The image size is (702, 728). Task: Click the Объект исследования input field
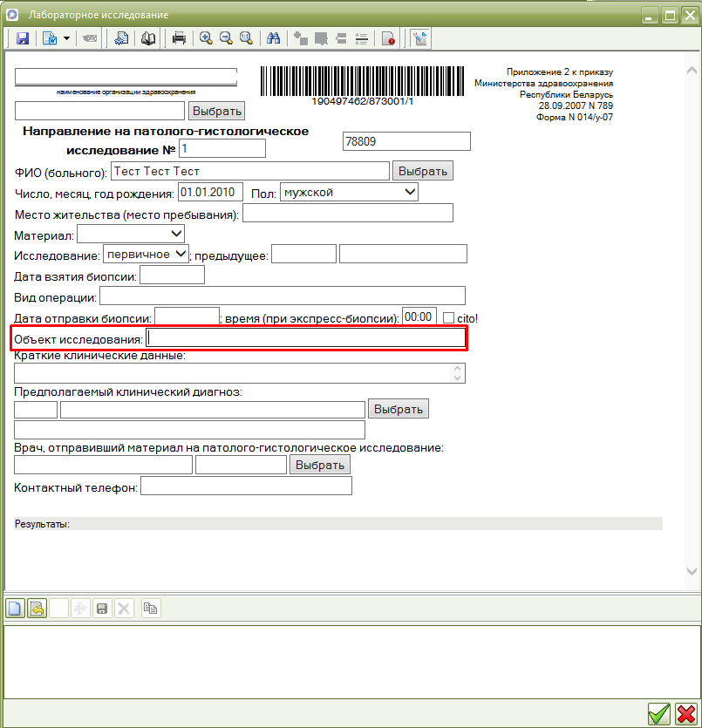click(305, 338)
